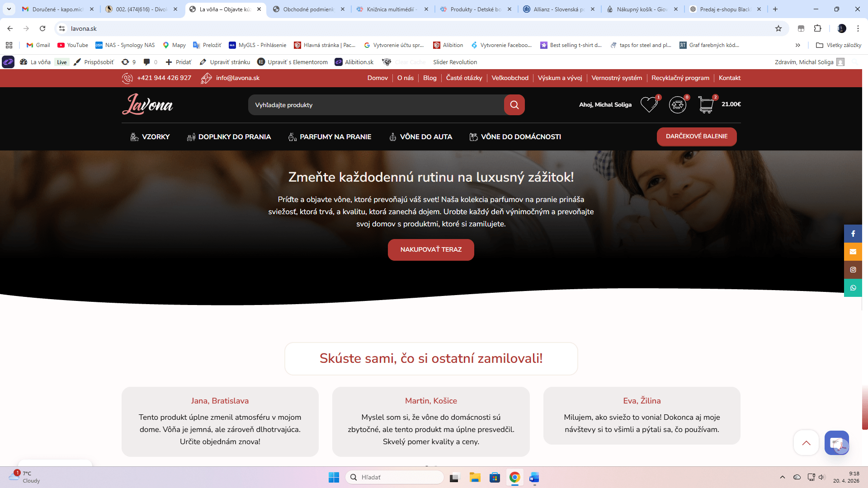Switch to the Obchodné podmienky tab
This screenshot has height=488, width=868.
pyautogui.click(x=308, y=9)
